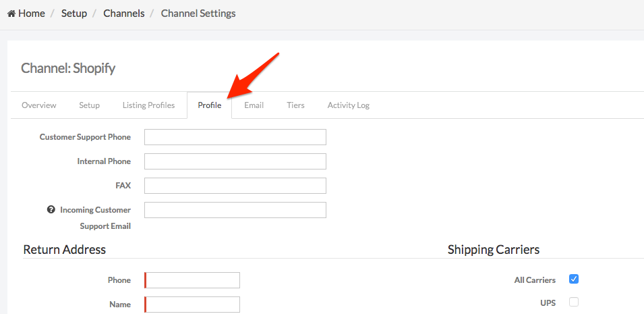This screenshot has height=314, width=644.
Task: Click the Return Address Phone field
Action: (x=192, y=280)
